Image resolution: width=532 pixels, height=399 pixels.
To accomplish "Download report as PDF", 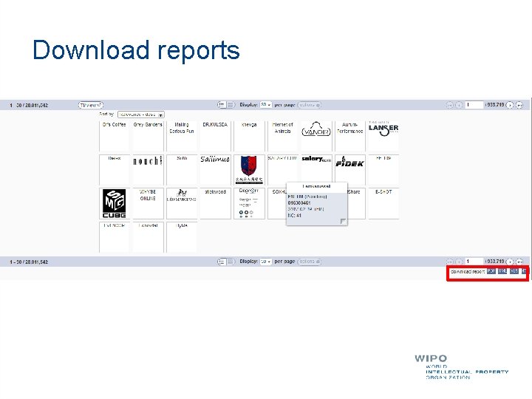I will 491,271.
